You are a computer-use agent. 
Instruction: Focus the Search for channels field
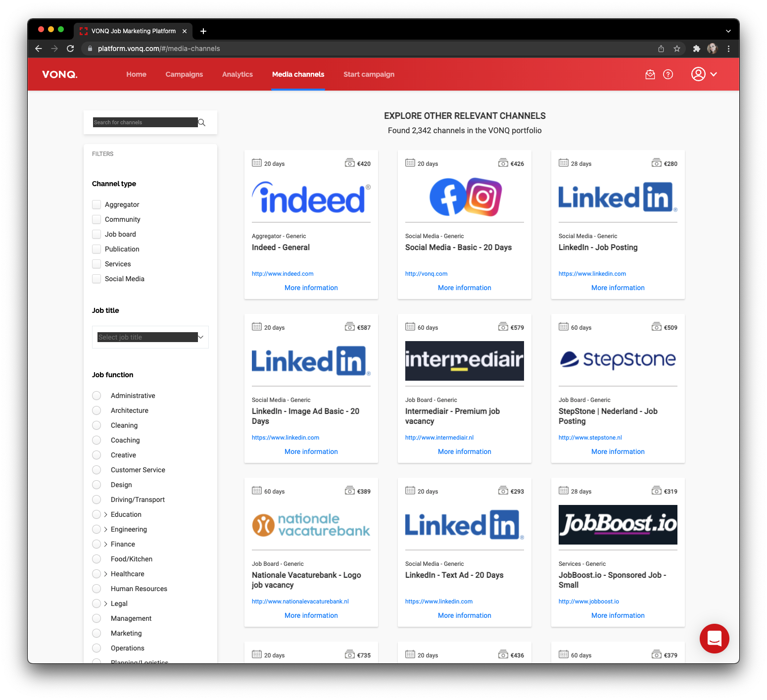pyautogui.click(x=145, y=122)
